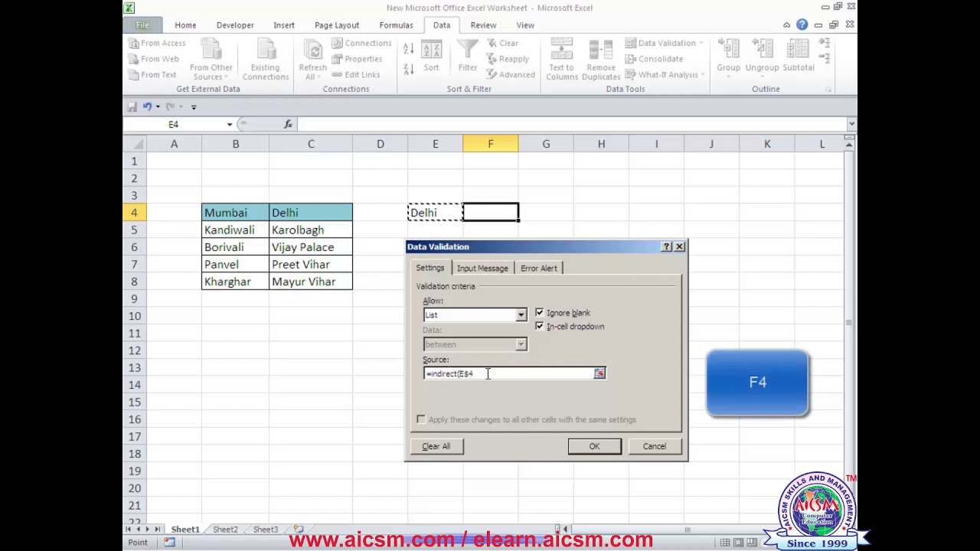Open the File tab
The image size is (980, 551).
coord(142,25)
